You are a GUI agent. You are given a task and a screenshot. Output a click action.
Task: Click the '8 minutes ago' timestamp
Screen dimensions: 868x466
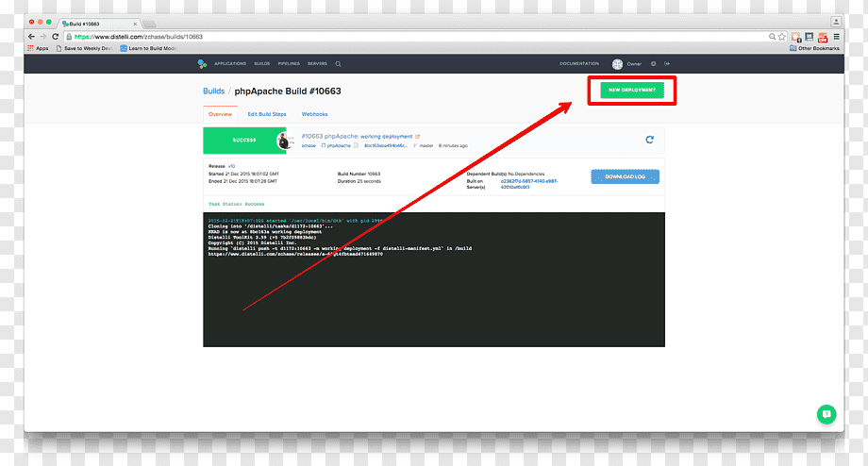click(x=453, y=145)
